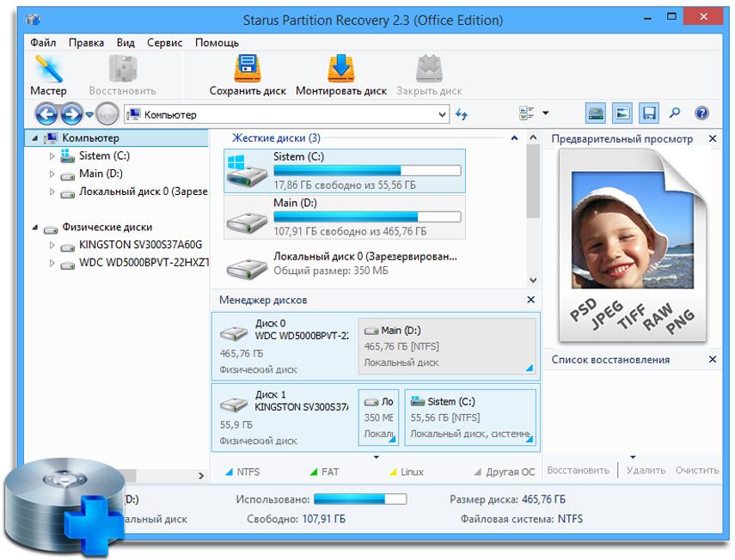Screen dimensions: 735x560
Task: Open the Правка menu
Action: pyautogui.click(x=86, y=43)
